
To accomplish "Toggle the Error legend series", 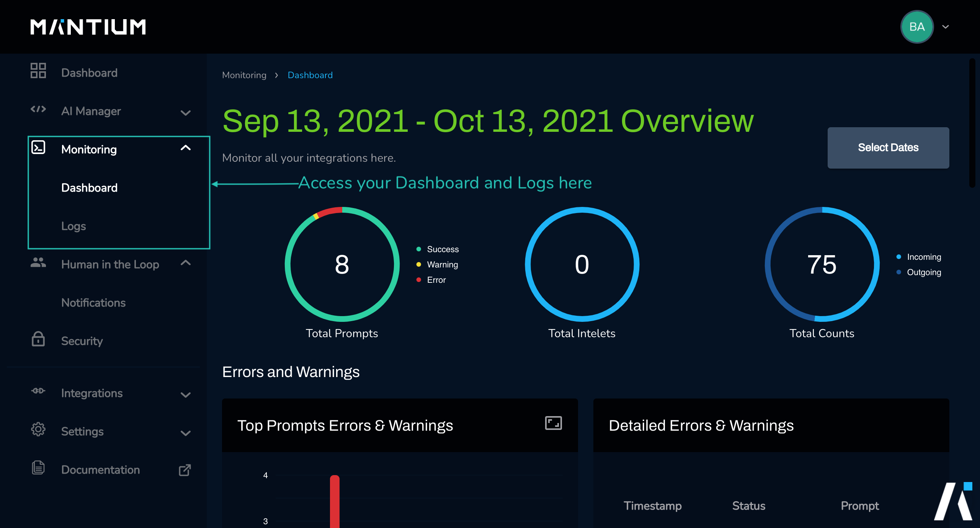I will point(436,280).
